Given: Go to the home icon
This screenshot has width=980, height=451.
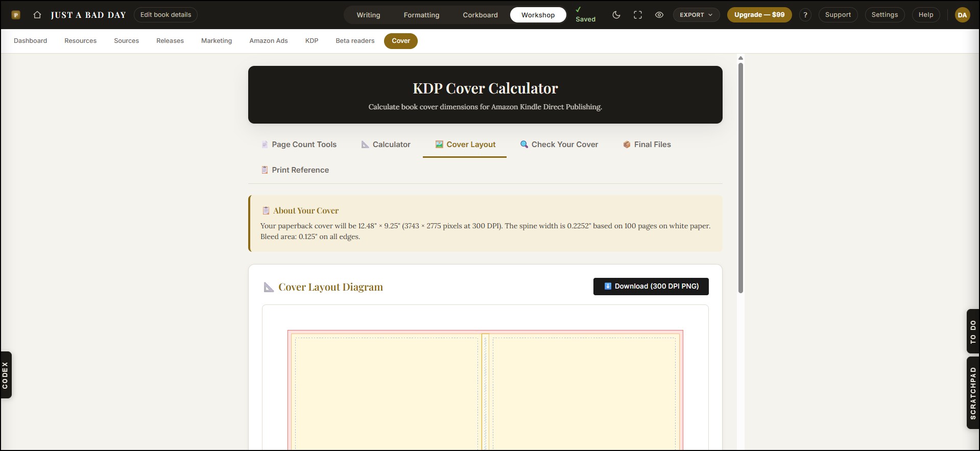Looking at the screenshot, I should coord(37,15).
